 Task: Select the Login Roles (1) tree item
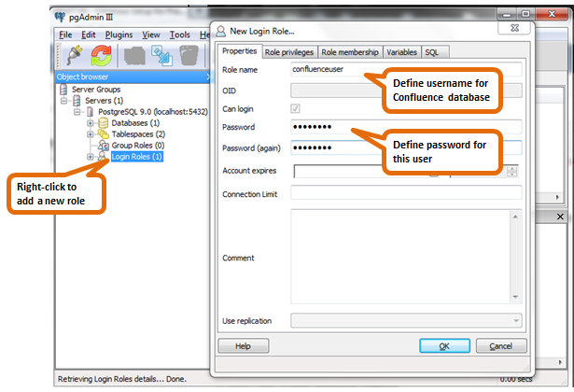136,157
